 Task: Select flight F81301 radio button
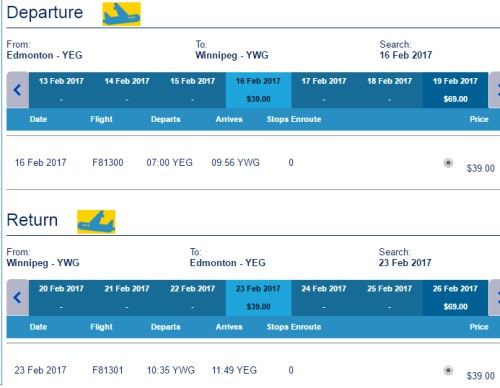point(448,370)
